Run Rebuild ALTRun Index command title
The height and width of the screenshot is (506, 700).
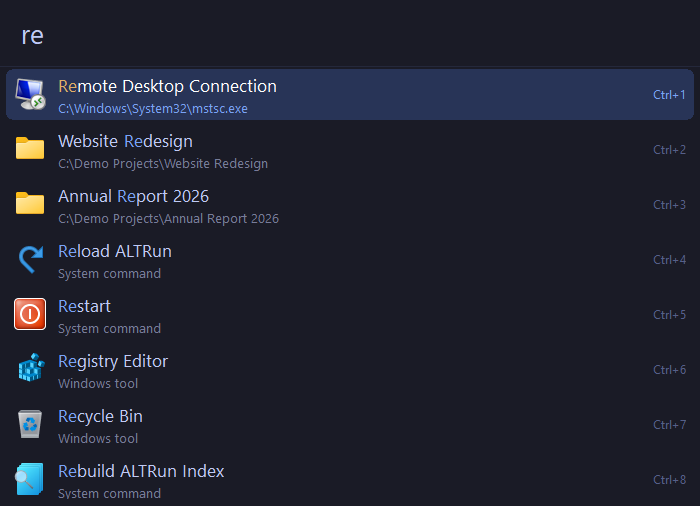pyautogui.click(x=141, y=472)
